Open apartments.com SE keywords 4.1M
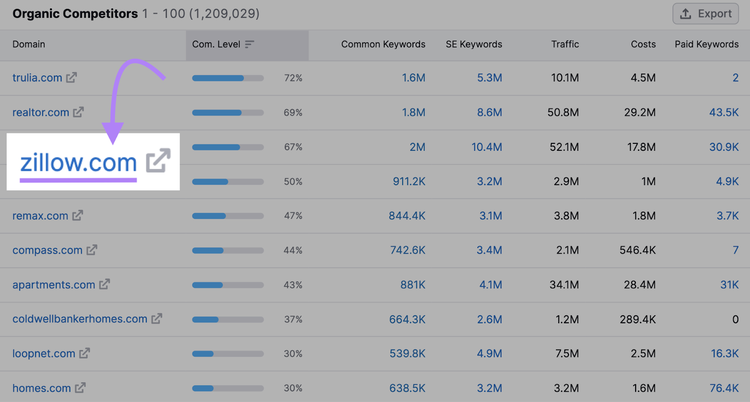This screenshot has width=750, height=402. coord(491,285)
